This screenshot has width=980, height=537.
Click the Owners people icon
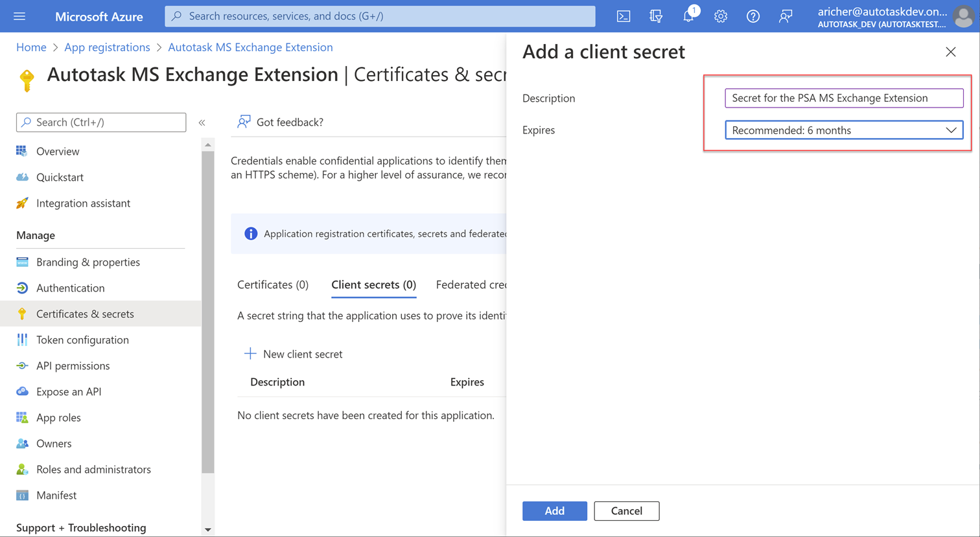coord(22,443)
